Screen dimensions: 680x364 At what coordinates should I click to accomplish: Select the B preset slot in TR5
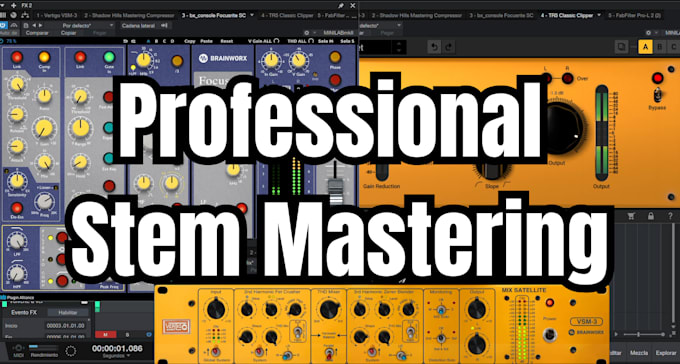coord(660,47)
